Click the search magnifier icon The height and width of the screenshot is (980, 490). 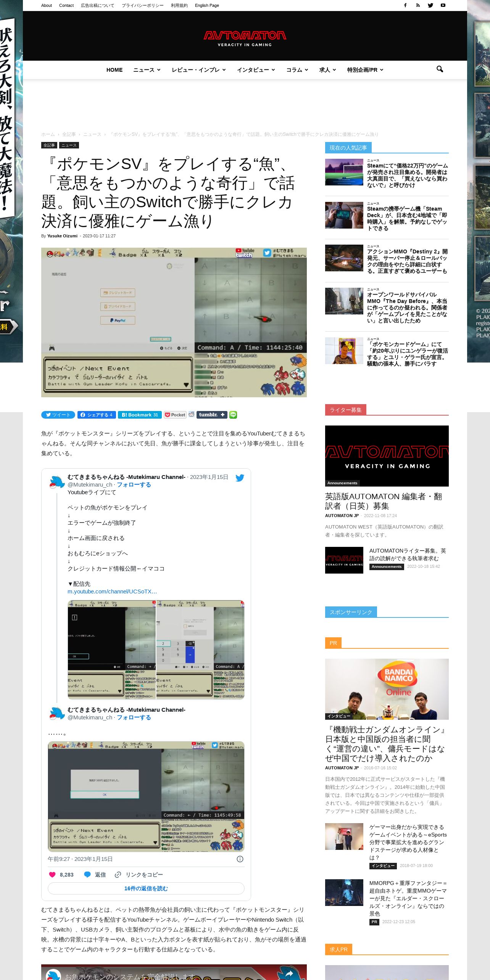point(440,69)
